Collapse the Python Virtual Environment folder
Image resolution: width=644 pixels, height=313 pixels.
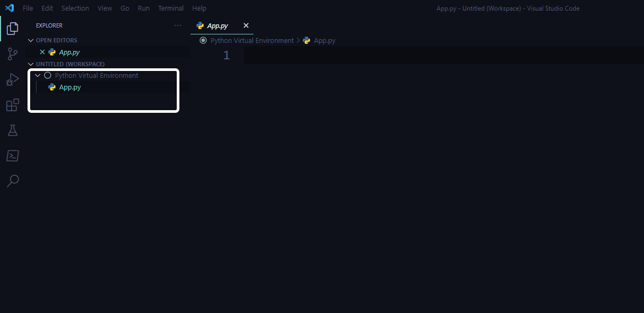[38, 76]
